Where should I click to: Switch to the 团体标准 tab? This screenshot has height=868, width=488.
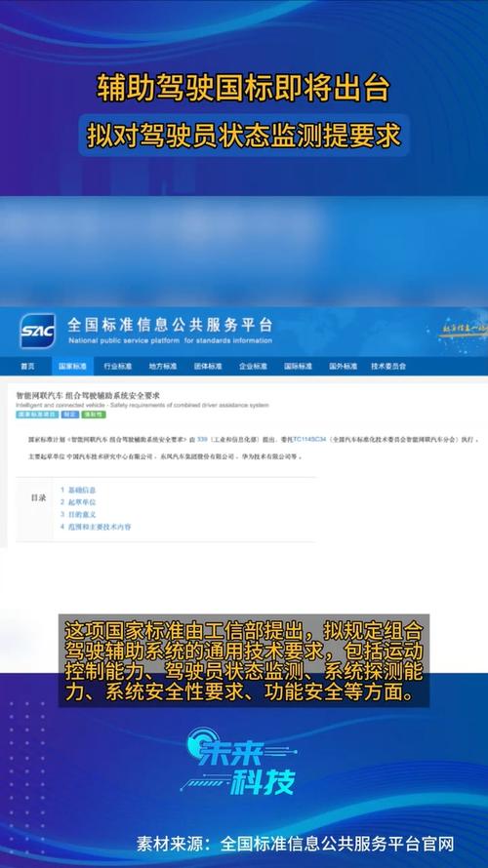(x=208, y=367)
